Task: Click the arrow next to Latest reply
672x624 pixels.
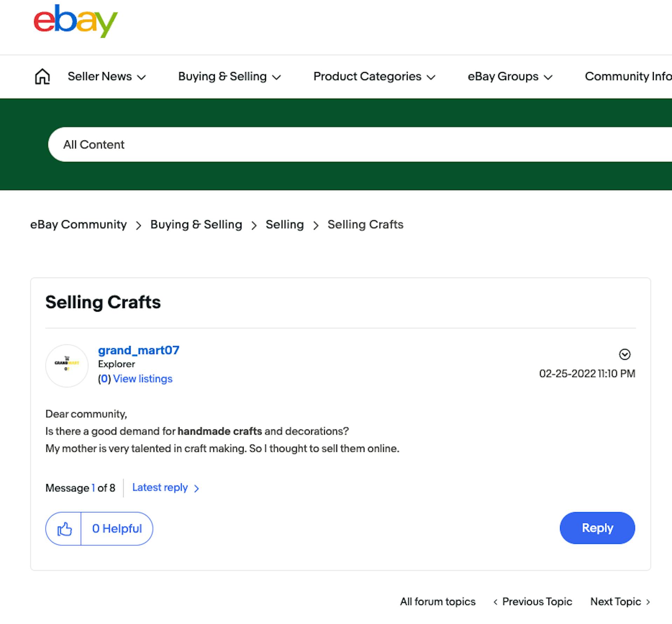Action: point(196,488)
